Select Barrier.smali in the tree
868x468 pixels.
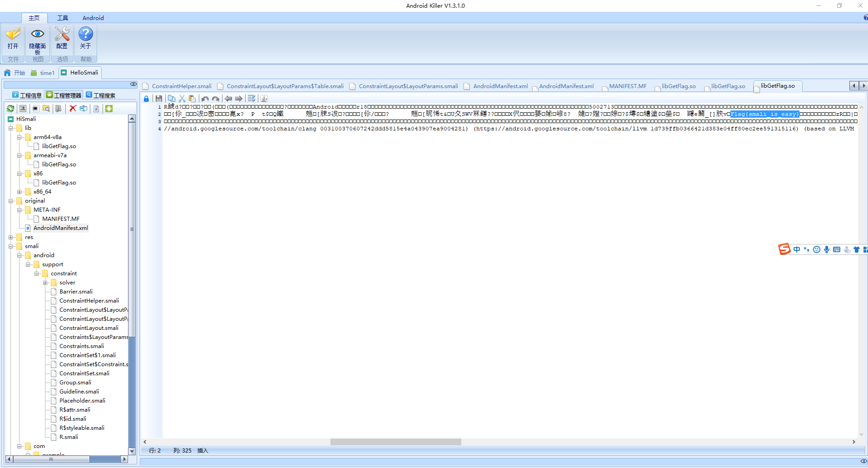76,292
